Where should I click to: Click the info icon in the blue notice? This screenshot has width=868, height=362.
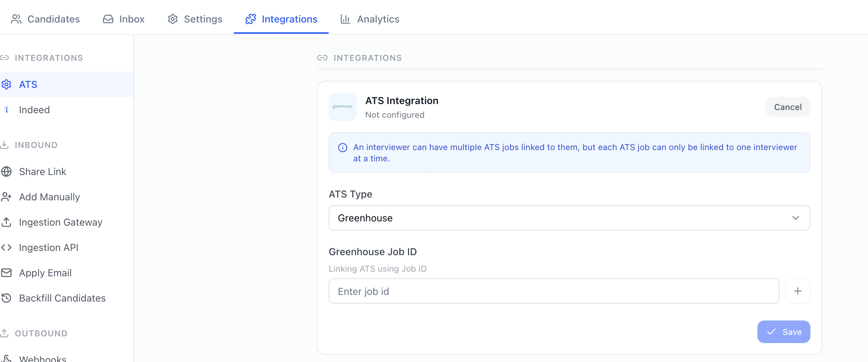[343, 148]
